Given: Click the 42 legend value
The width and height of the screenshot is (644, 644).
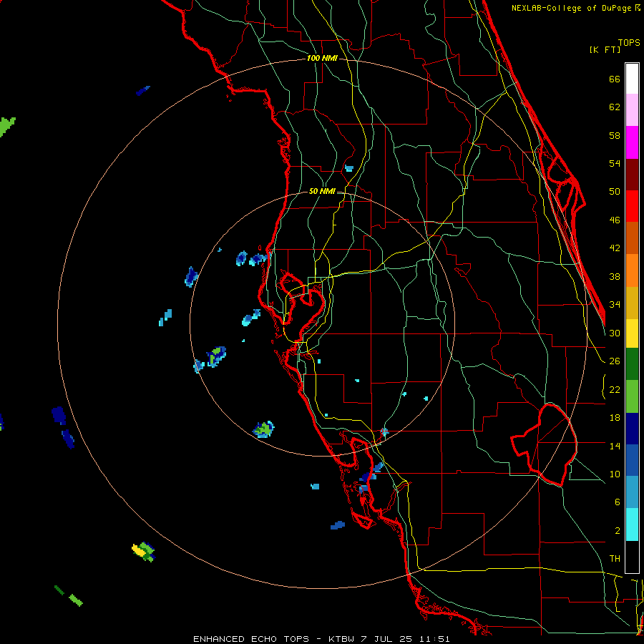Looking at the screenshot, I should 615,248.
